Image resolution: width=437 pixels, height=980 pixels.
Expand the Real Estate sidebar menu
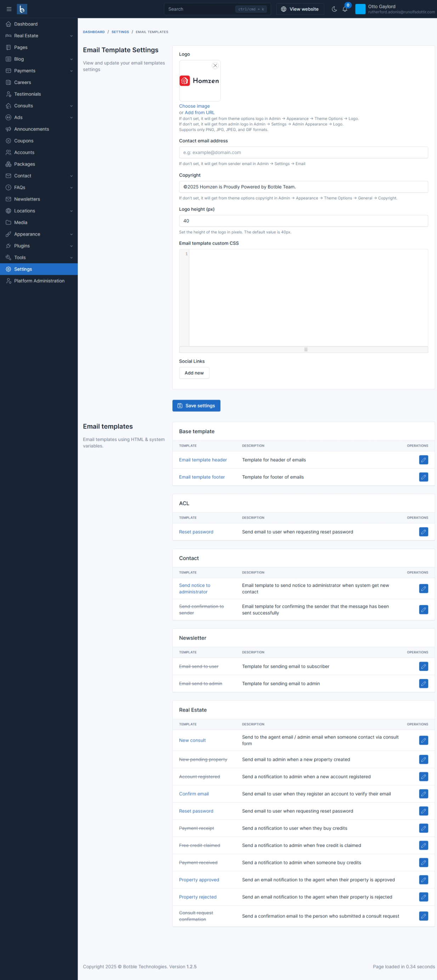[x=39, y=36]
